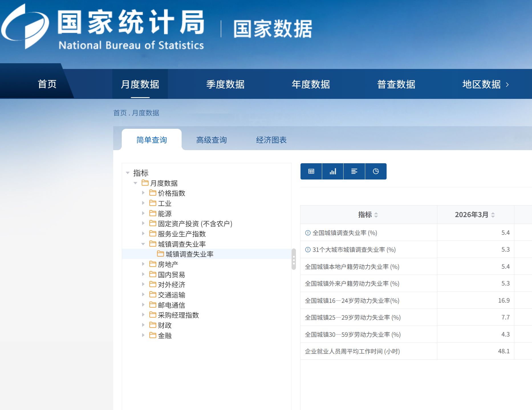
Task: Collapse the 城镇调查失业率 parent folder
Action: [x=143, y=244]
